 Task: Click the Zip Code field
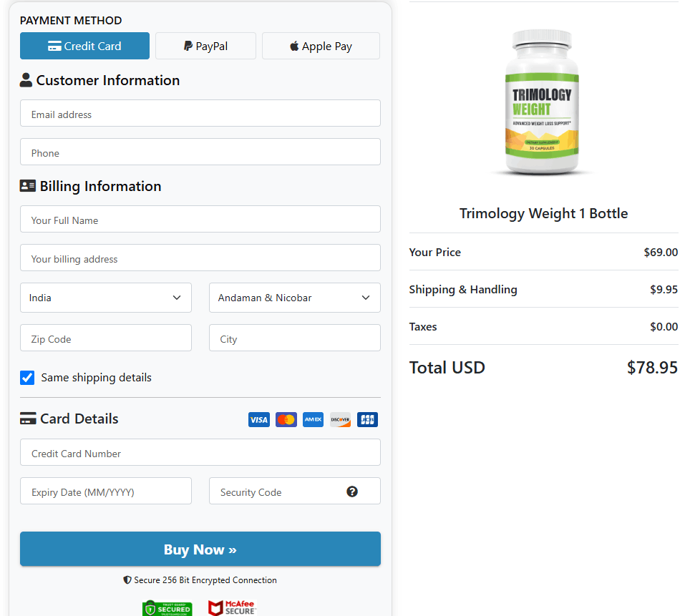(106, 338)
